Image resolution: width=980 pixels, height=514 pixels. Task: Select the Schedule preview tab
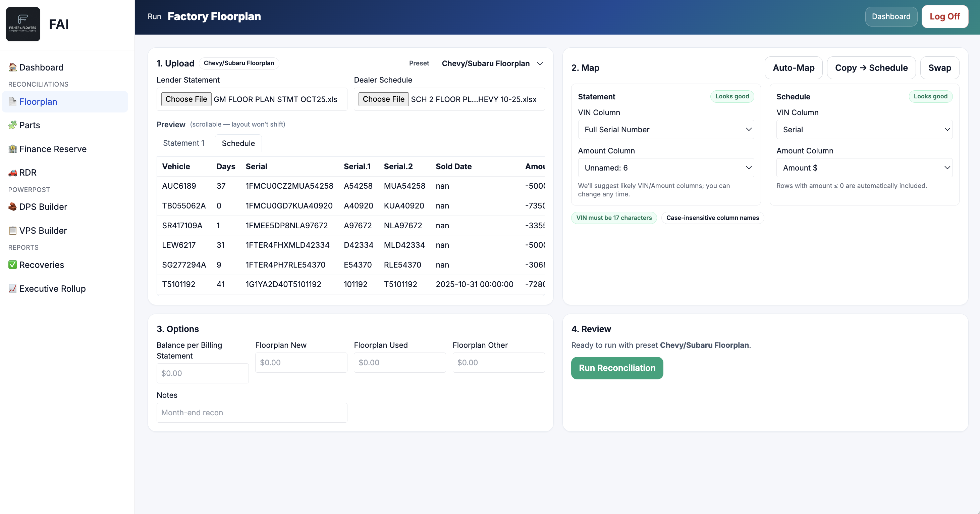coord(238,144)
